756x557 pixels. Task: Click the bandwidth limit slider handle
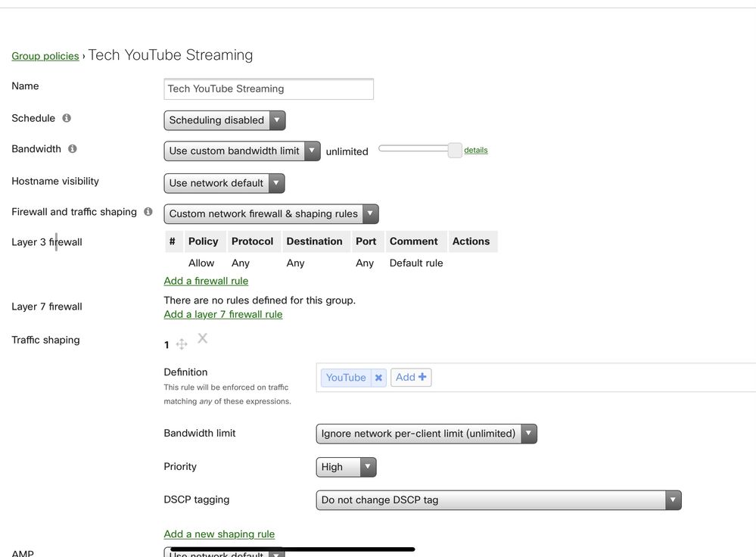tap(455, 150)
